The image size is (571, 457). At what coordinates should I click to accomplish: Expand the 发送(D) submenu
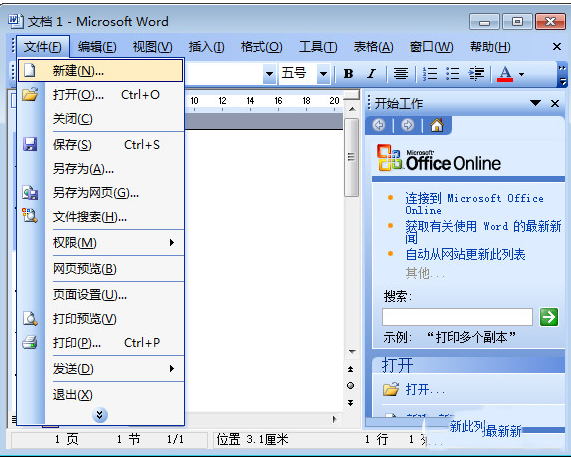101,369
